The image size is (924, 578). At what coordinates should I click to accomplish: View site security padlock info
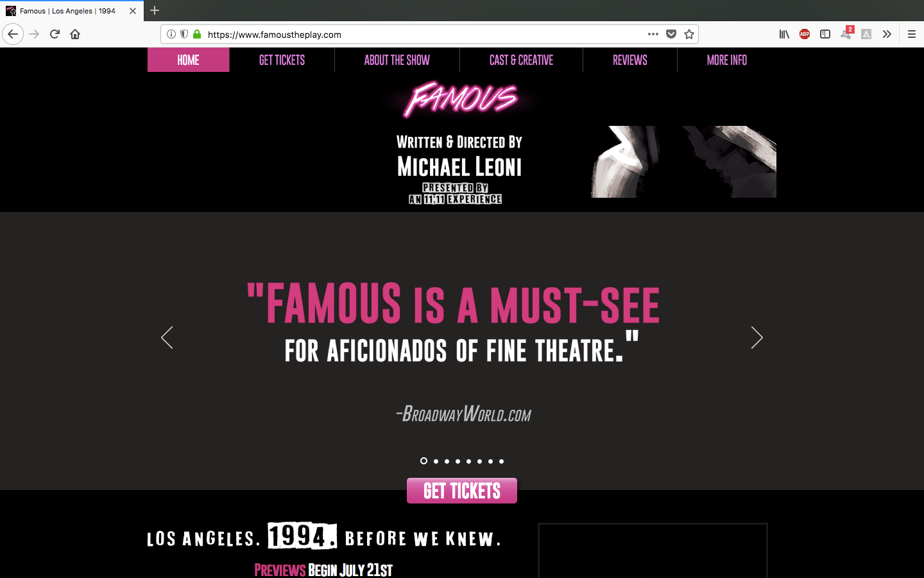(x=197, y=34)
